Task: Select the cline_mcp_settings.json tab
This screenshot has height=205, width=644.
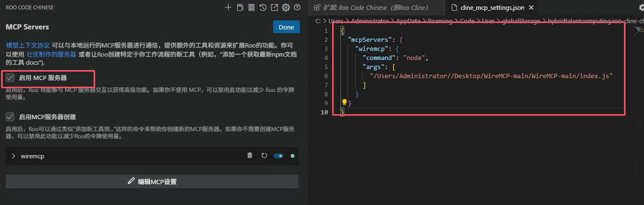Action: [492, 8]
